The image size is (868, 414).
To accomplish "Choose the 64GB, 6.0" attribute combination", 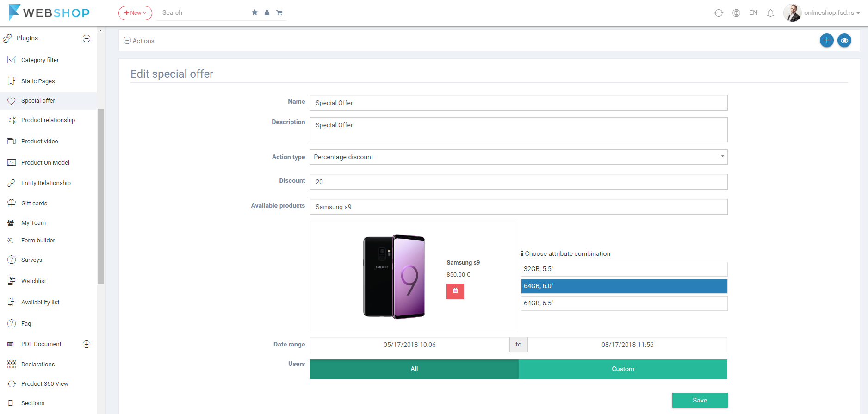I will pos(624,286).
